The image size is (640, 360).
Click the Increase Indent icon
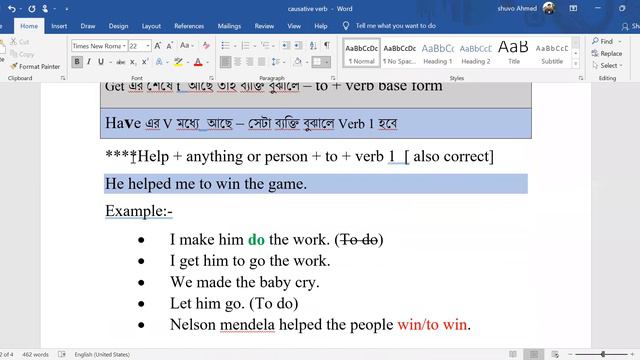[298, 45]
